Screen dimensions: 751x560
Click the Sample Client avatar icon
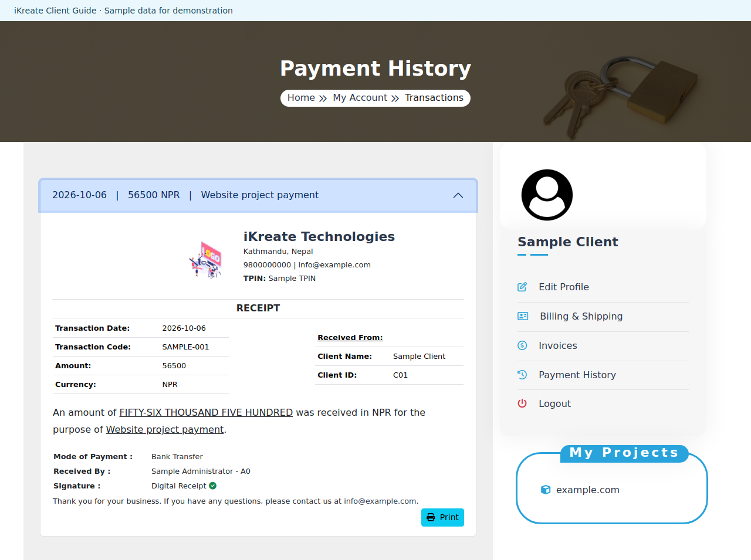point(547,195)
